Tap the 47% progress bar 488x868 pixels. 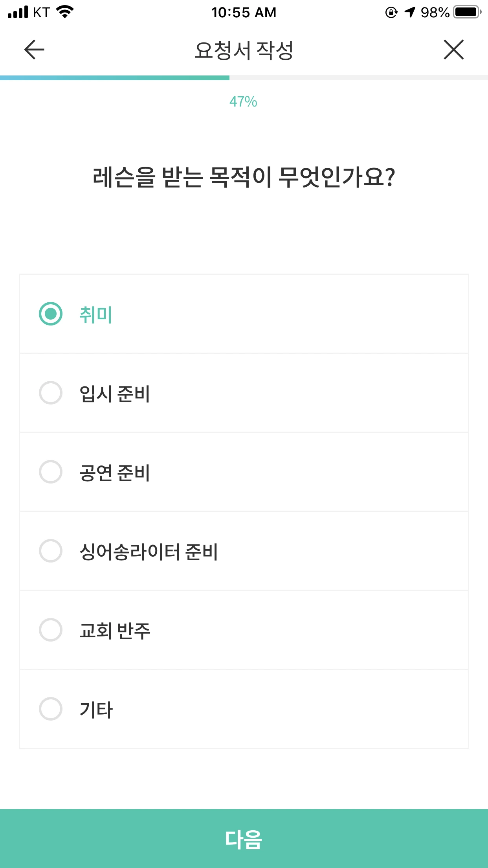coord(244,78)
